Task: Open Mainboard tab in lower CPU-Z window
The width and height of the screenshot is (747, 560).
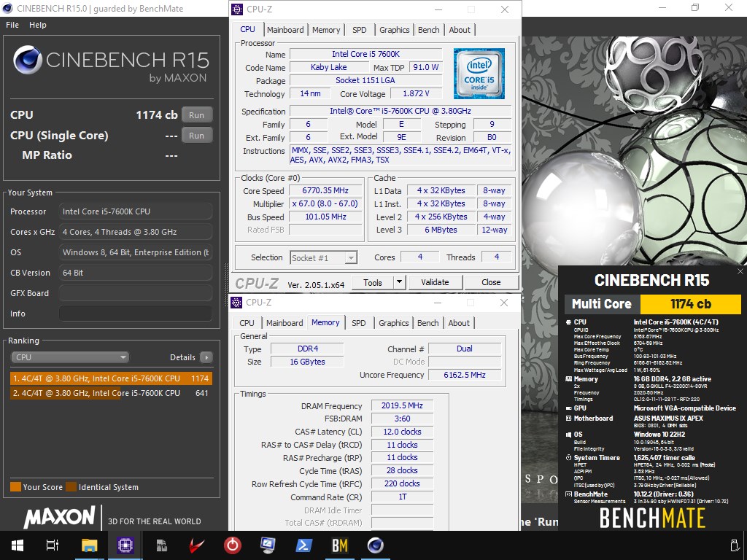Action: pyautogui.click(x=285, y=323)
